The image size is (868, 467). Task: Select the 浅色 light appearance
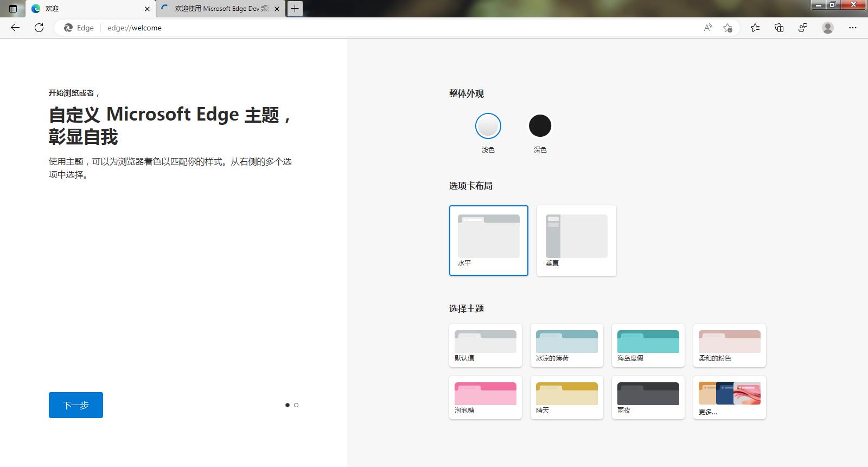pos(488,126)
